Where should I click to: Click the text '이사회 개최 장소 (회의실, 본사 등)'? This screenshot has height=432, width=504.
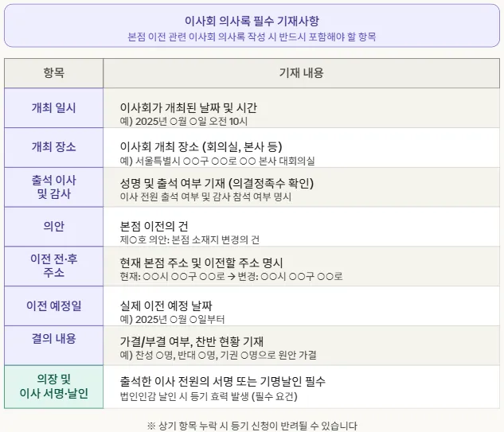click(x=201, y=146)
